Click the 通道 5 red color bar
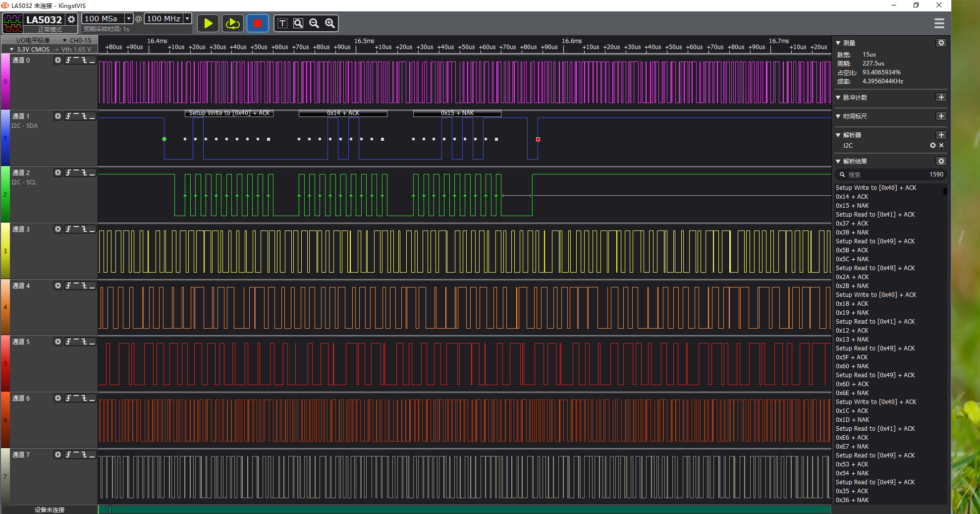Viewport: 980px width, 514px height. pyautogui.click(x=5, y=363)
